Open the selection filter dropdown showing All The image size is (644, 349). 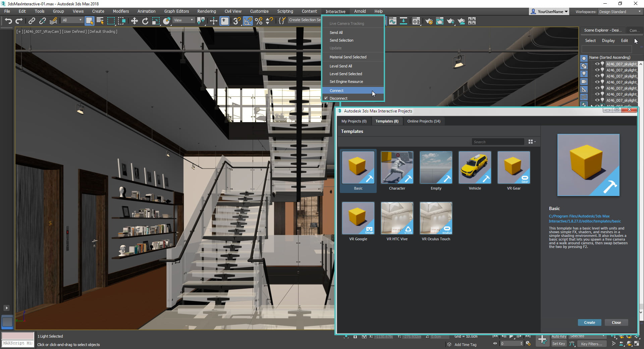click(72, 20)
